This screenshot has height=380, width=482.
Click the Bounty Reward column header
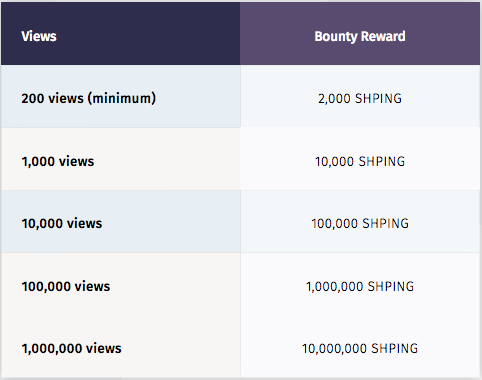(360, 36)
